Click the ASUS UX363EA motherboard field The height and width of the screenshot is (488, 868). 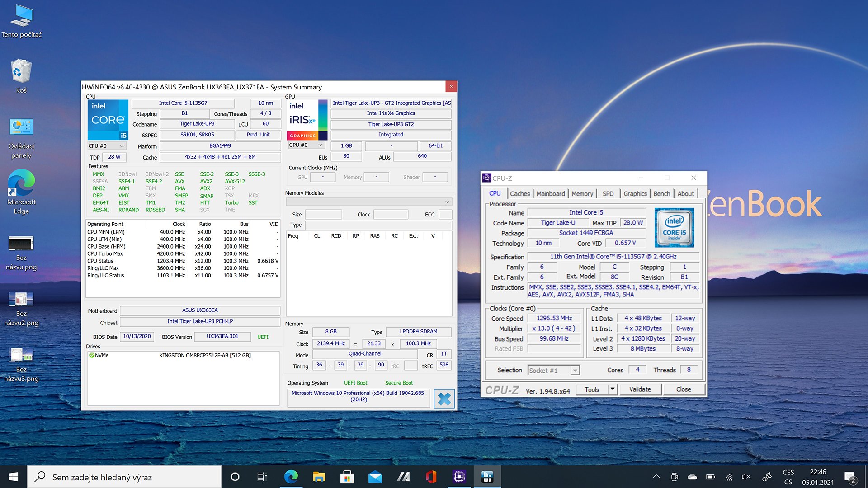point(200,310)
